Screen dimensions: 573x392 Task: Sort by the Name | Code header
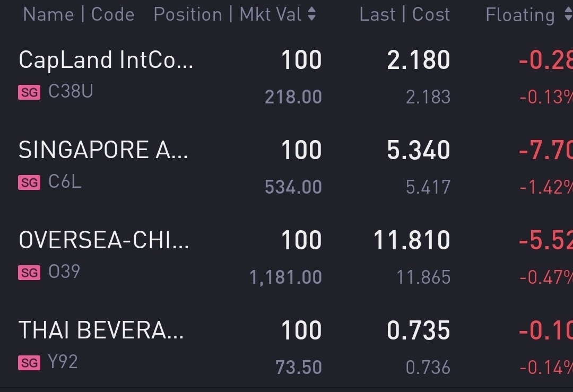pos(79,15)
